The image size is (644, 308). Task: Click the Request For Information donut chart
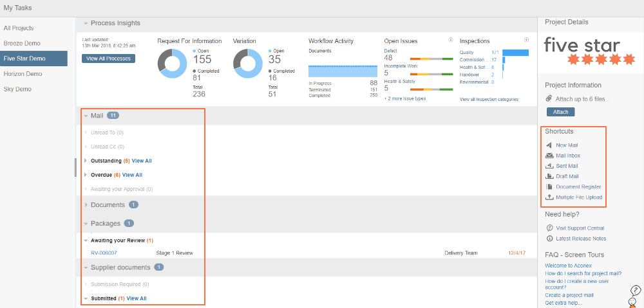173,65
